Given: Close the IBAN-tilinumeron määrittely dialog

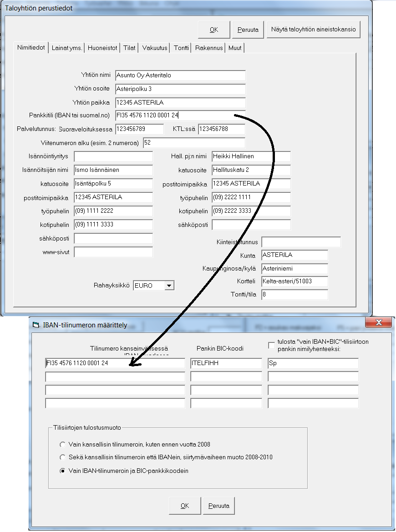Looking at the screenshot, I should 379,322.
